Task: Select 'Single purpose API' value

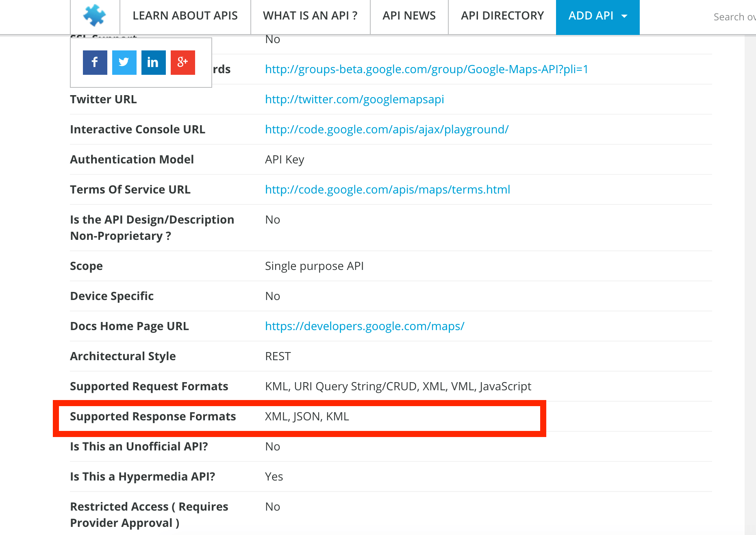Action: (314, 266)
